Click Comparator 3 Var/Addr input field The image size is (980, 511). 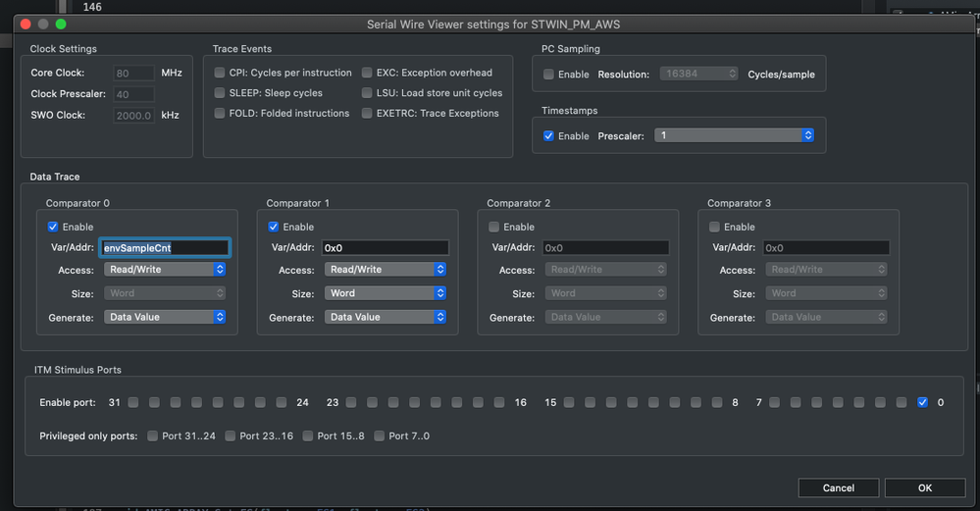[x=826, y=248]
